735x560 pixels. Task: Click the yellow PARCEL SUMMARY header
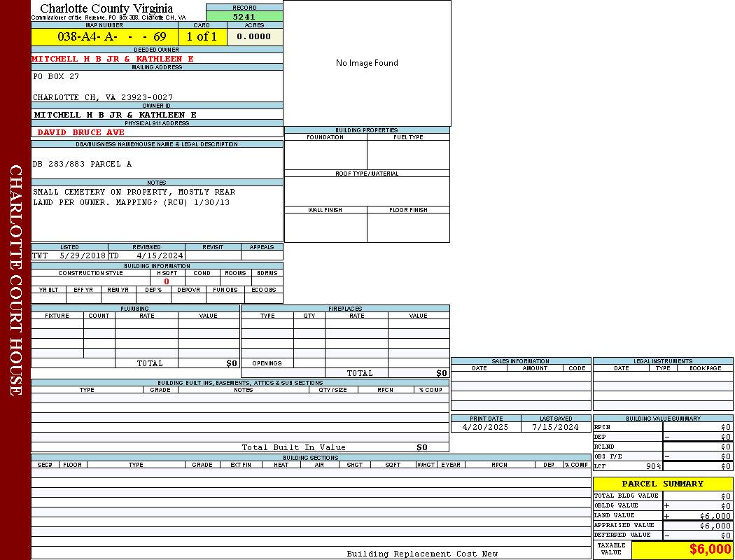click(662, 484)
